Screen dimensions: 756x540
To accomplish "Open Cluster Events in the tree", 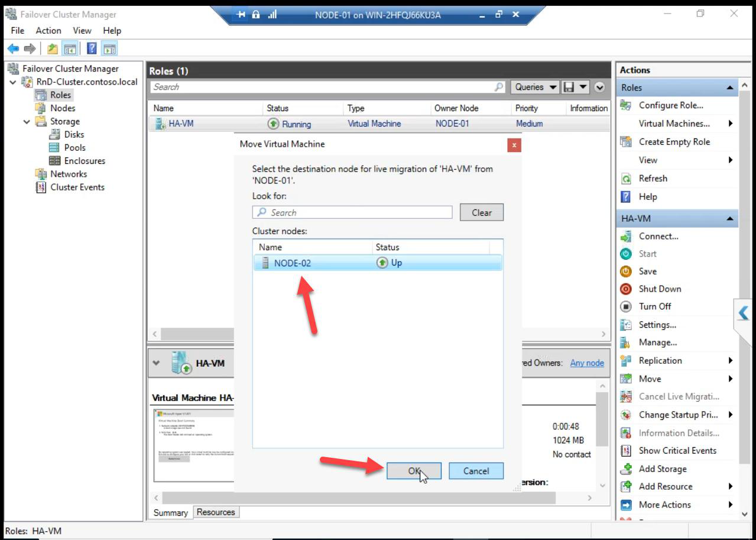I will click(77, 187).
